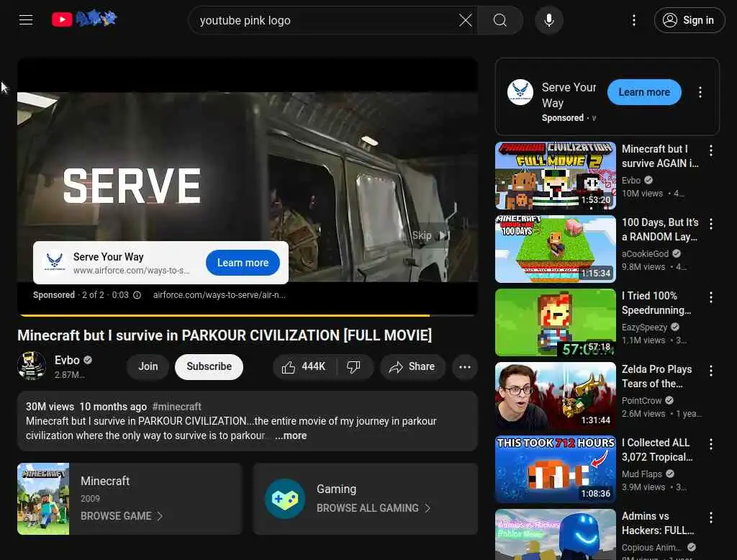Subscribe to the Evbo channel
The width and height of the screenshot is (737, 560).
(x=209, y=367)
